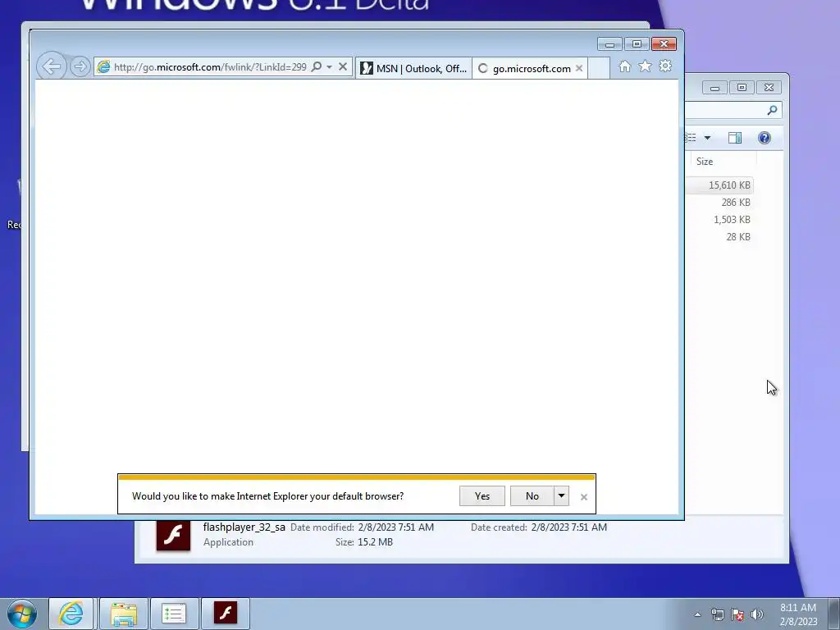This screenshot has height=630, width=840.
Task: Open the volume speaker tray icon
Action: click(x=757, y=614)
